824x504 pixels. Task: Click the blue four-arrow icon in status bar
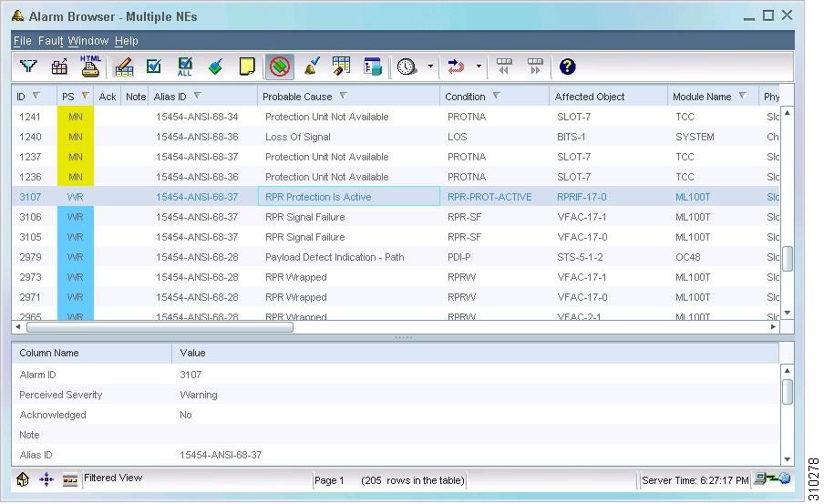[x=46, y=479]
